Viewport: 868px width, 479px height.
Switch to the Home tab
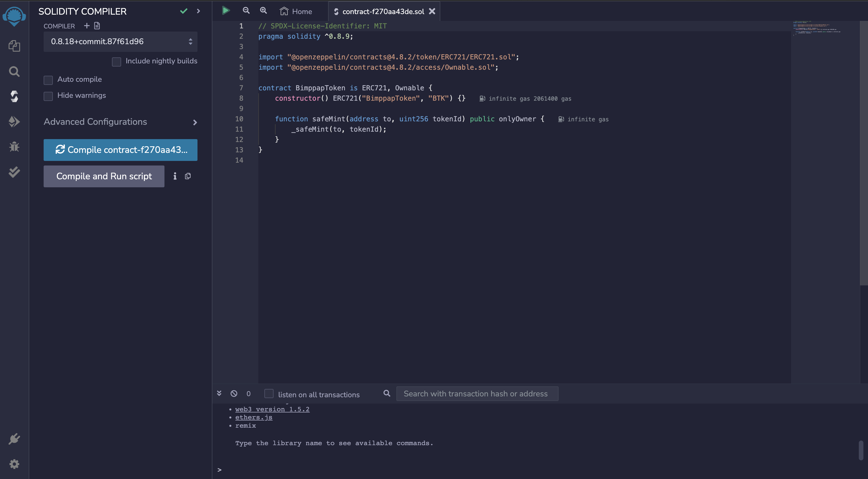click(296, 11)
